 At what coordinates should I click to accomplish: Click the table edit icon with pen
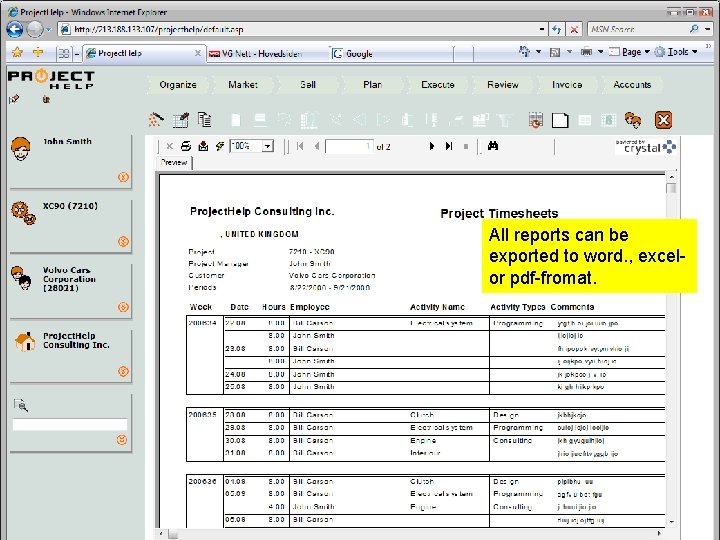coord(181,120)
